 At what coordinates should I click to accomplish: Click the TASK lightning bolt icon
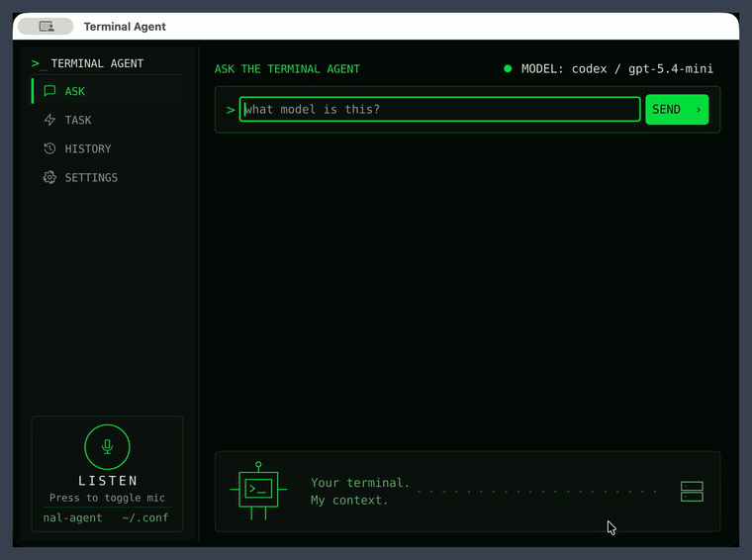[49, 120]
